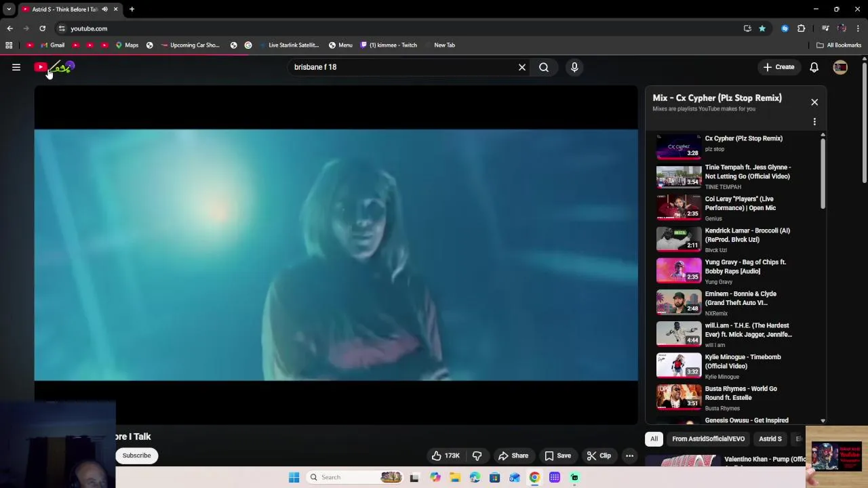Image resolution: width=868 pixels, height=488 pixels.
Task: Clear the search box with the X
Action: point(522,67)
